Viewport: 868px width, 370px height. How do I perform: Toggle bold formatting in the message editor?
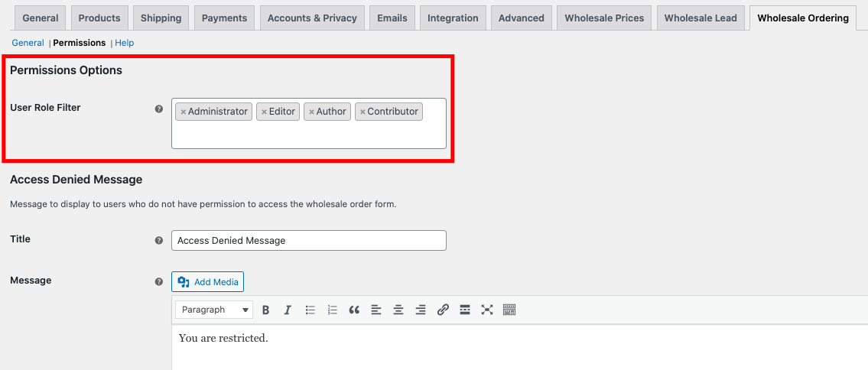click(266, 310)
